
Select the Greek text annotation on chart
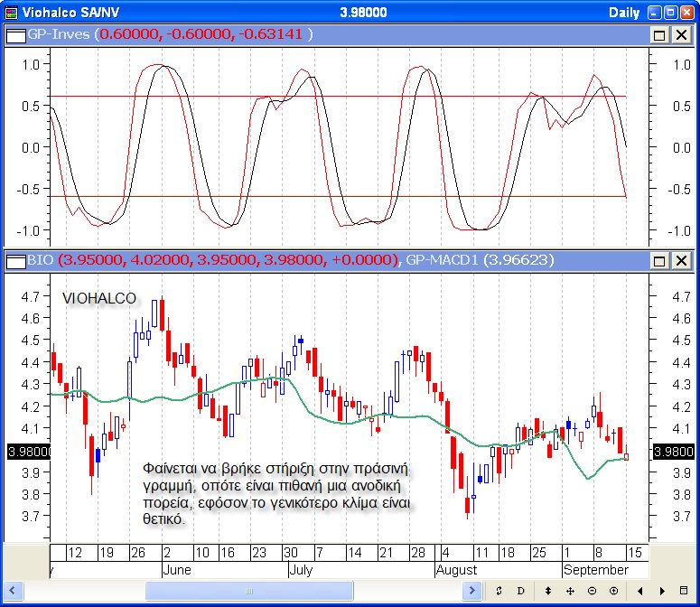coord(275,493)
